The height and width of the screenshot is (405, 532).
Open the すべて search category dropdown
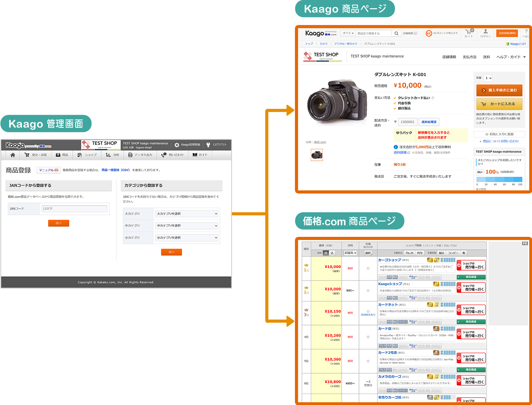348,34
